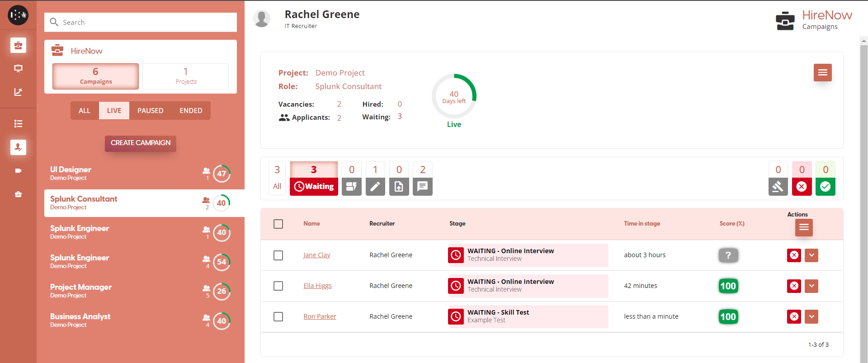The width and height of the screenshot is (868, 363).
Task: Show rejected candidates with red X filter
Action: pyautogui.click(x=802, y=186)
